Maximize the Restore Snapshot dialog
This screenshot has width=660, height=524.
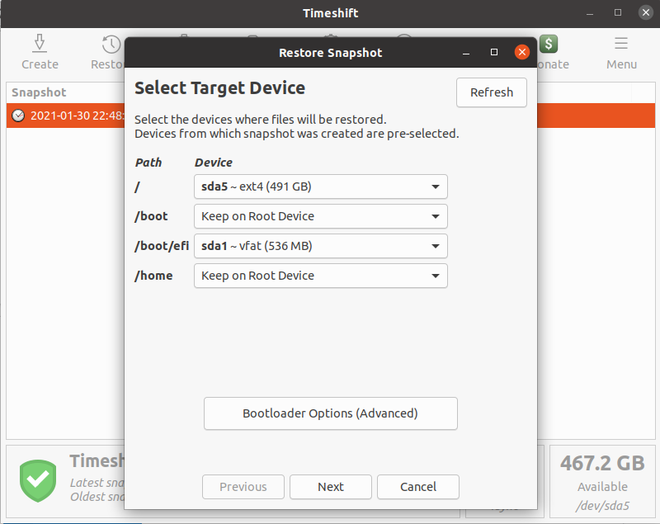pyautogui.click(x=494, y=52)
